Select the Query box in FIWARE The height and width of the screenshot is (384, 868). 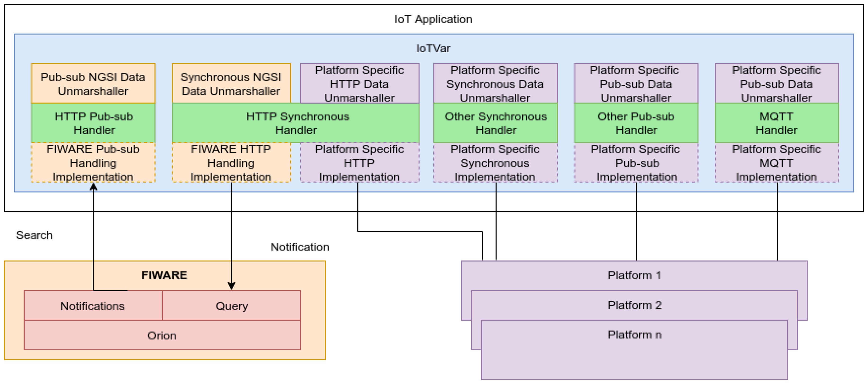(x=232, y=306)
